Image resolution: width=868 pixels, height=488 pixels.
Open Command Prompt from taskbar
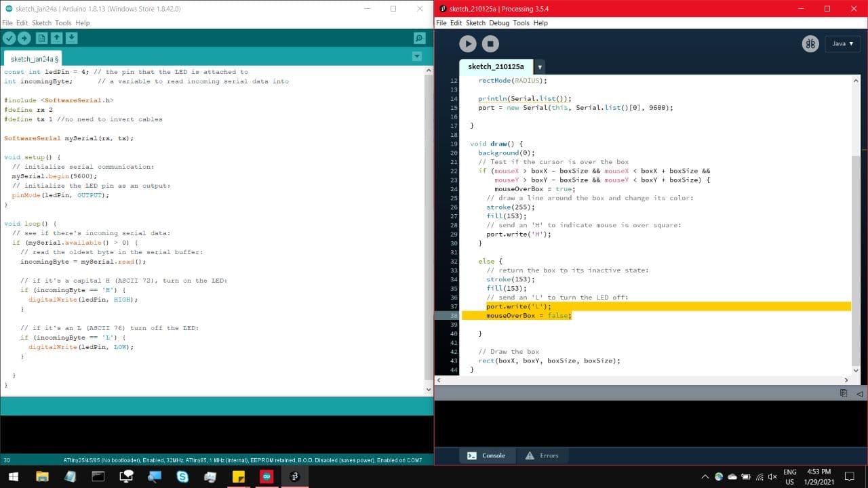point(98,476)
